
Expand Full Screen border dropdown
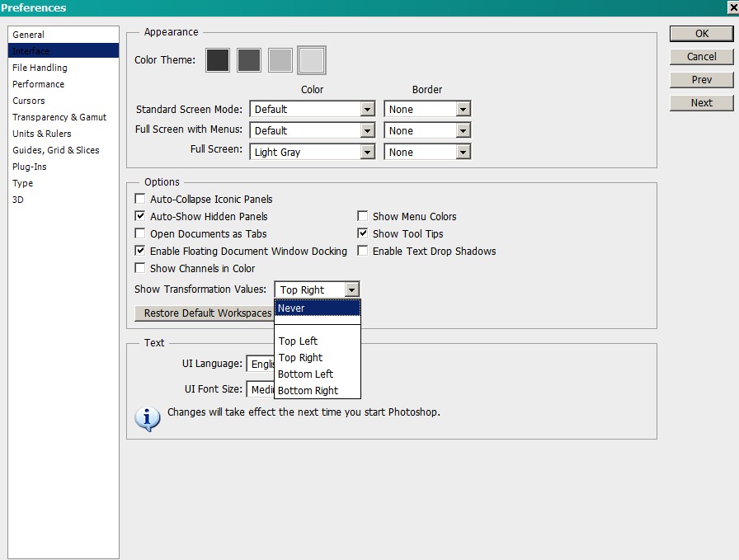click(463, 153)
